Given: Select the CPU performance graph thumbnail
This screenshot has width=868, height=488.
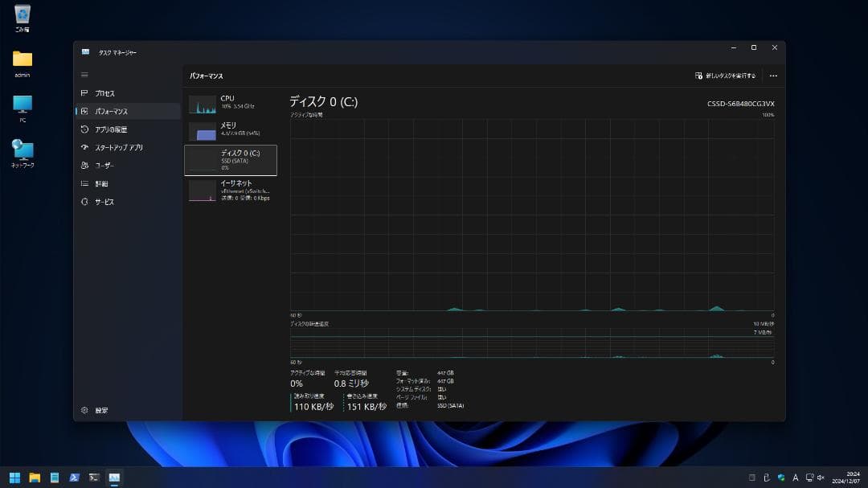Looking at the screenshot, I should [203, 105].
